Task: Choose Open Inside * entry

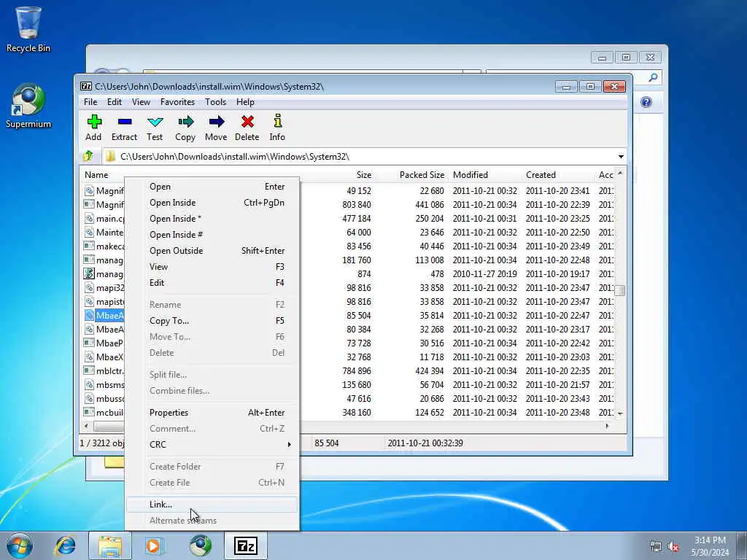Action: pos(212,219)
